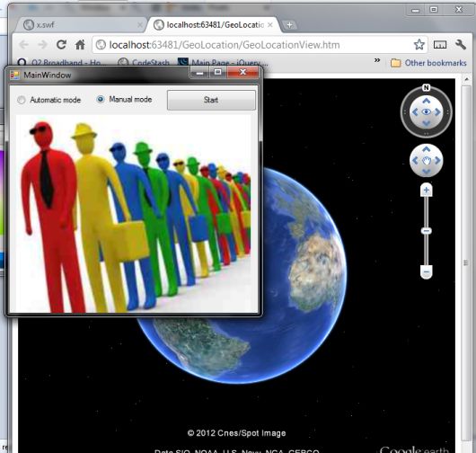The image size is (476, 453).
Task: Pan down on the move joystick
Action: 427,172
